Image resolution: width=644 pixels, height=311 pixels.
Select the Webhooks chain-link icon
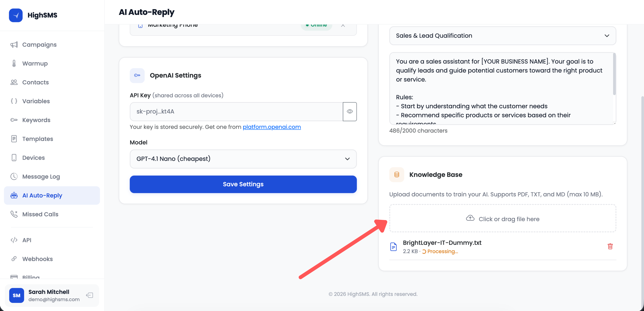[x=14, y=259]
